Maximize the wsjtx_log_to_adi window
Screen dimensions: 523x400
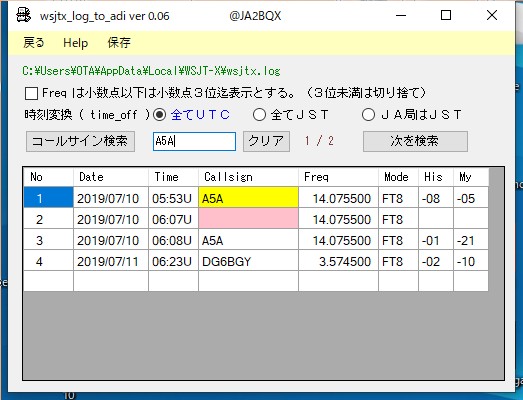(446, 15)
